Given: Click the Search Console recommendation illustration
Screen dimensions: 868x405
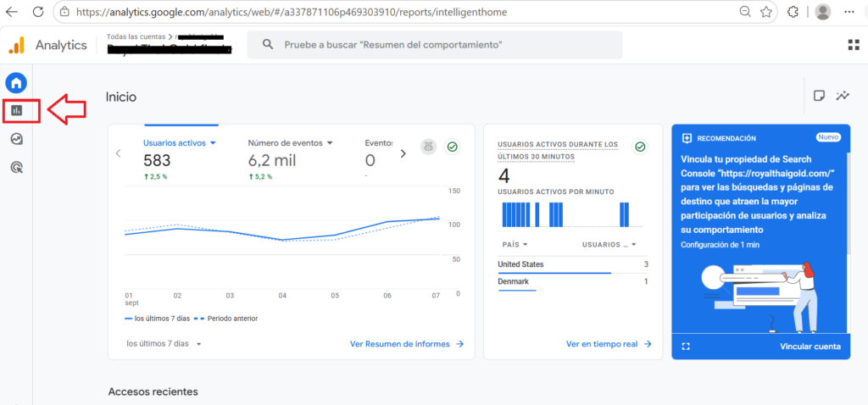Looking at the screenshot, I should coord(761,296).
